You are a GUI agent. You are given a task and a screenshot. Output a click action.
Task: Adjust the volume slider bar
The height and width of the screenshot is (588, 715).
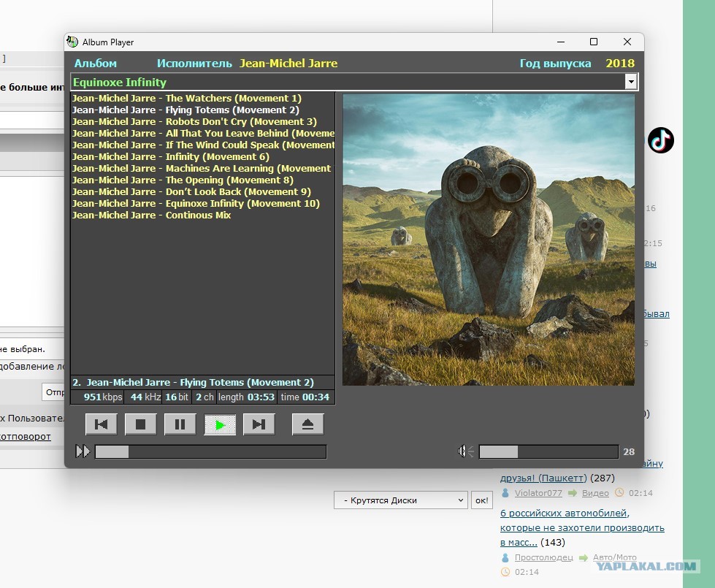tap(548, 451)
